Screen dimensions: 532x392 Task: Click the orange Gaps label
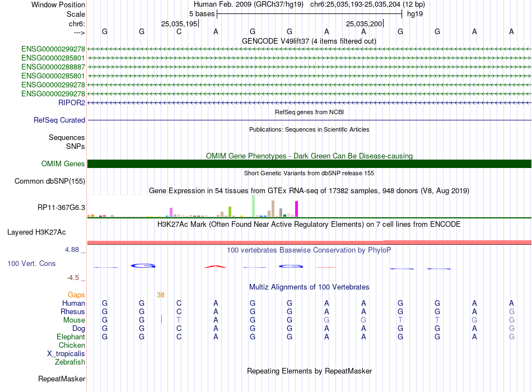tap(76, 295)
